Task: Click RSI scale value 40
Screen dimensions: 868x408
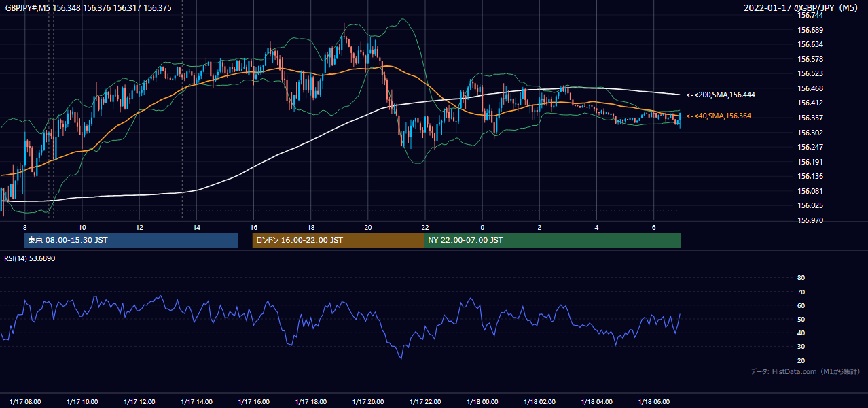Action: coord(801,333)
